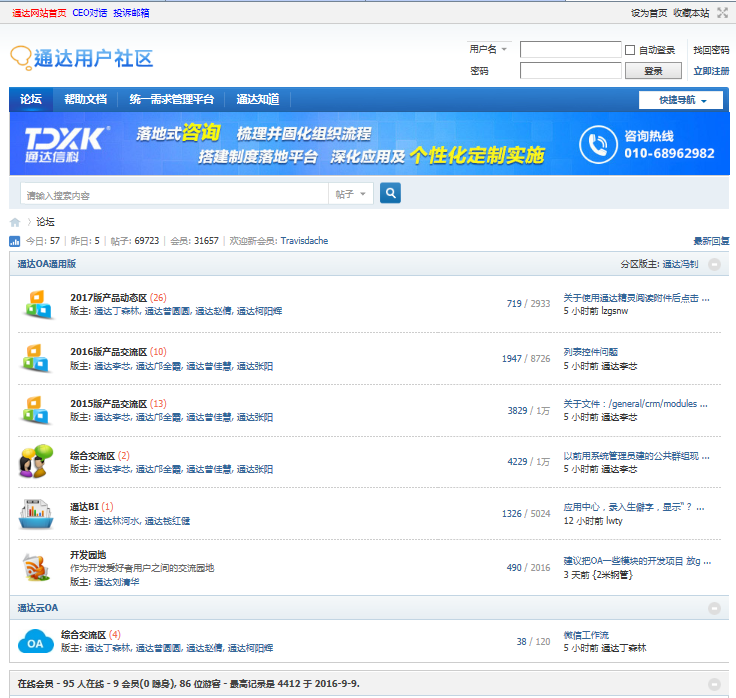Focus the password input field

(570, 71)
